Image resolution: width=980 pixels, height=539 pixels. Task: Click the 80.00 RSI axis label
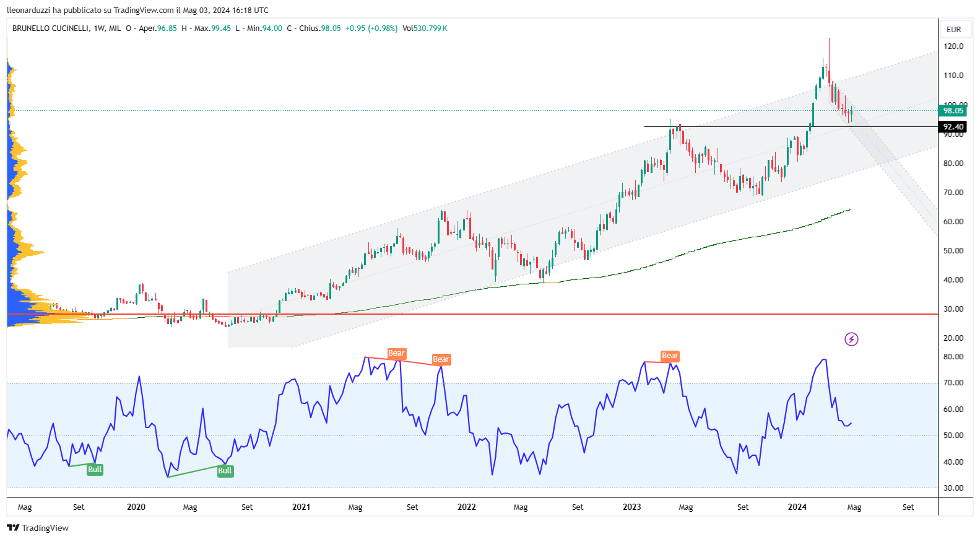coord(953,357)
